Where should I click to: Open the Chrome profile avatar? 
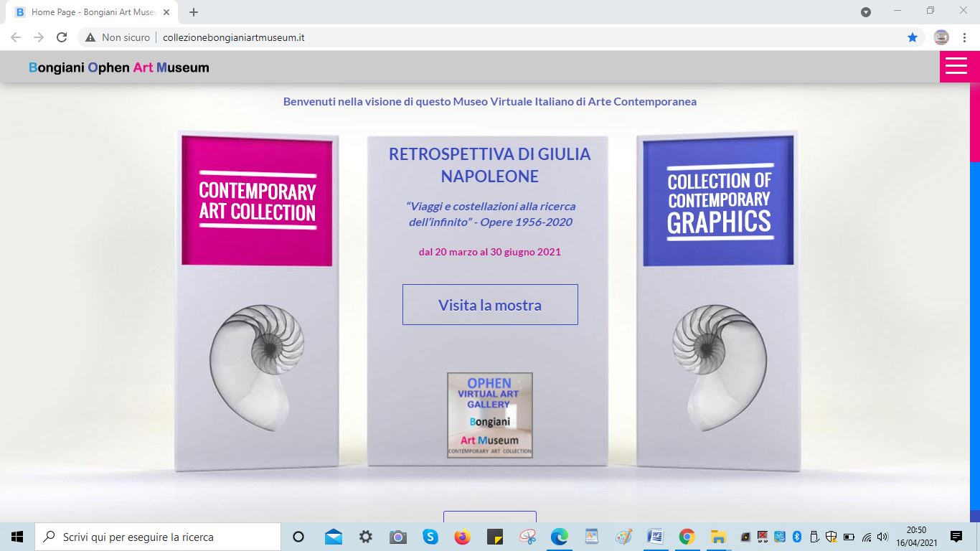pyautogui.click(x=941, y=37)
